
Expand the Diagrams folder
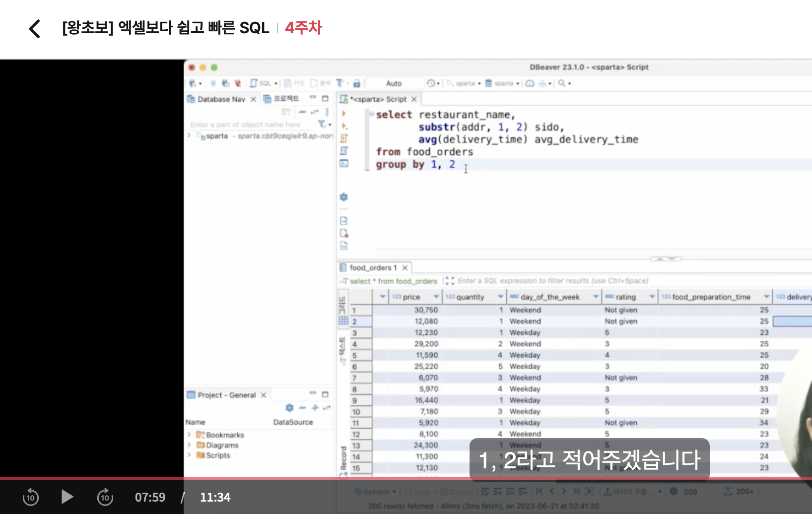(189, 445)
